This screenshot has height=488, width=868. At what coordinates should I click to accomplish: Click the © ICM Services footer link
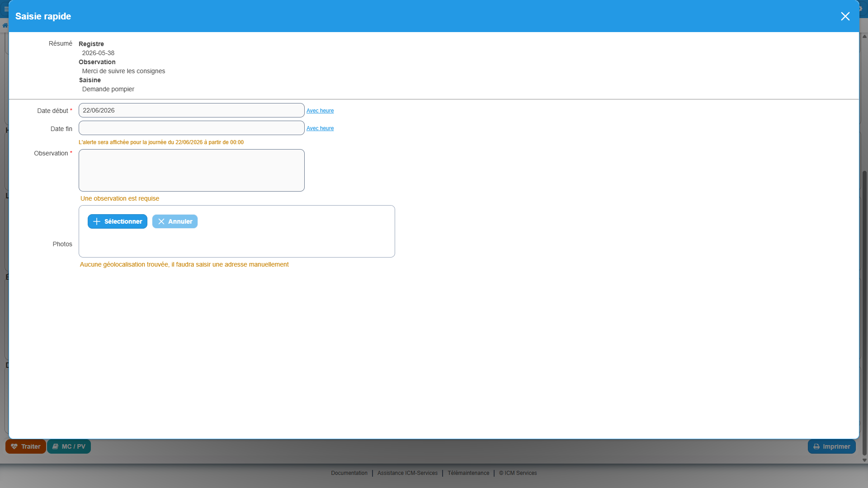pos(518,473)
